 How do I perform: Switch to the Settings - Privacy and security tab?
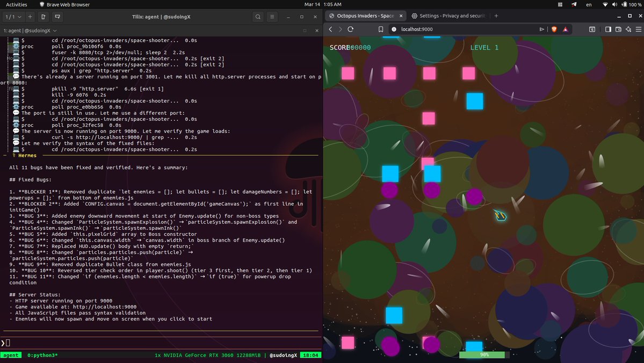point(448,16)
